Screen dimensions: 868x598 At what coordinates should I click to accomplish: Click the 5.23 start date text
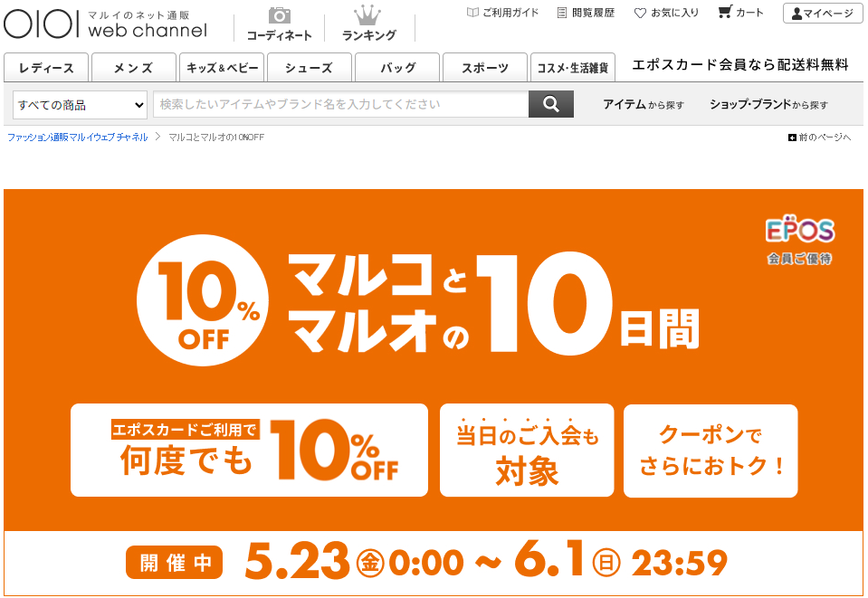click(297, 561)
